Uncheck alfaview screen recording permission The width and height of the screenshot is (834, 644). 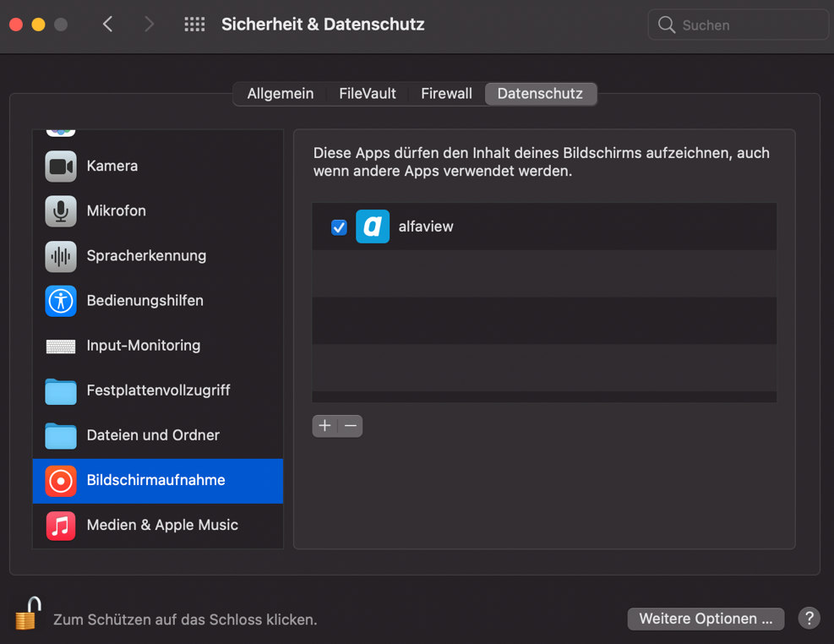[x=338, y=226]
